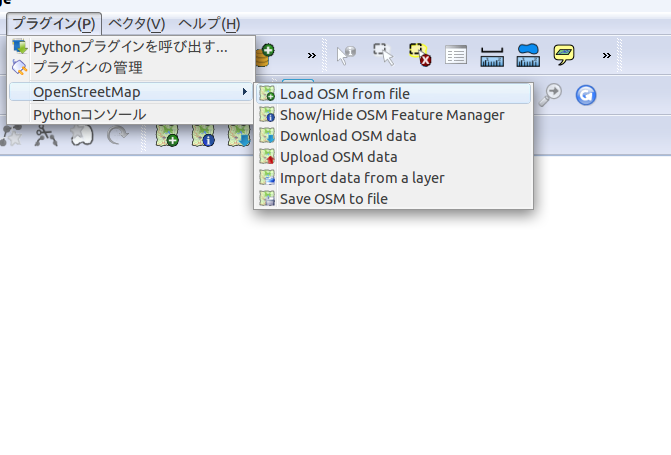Choose Show/Hide OSM Feature Manager
This screenshot has height=455, width=671.
(x=393, y=115)
